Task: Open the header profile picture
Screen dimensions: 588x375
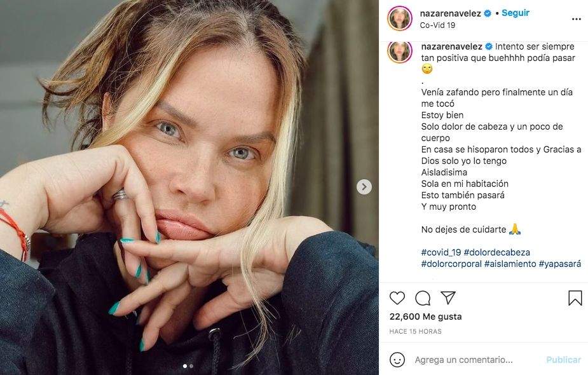Action: (x=400, y=18)
